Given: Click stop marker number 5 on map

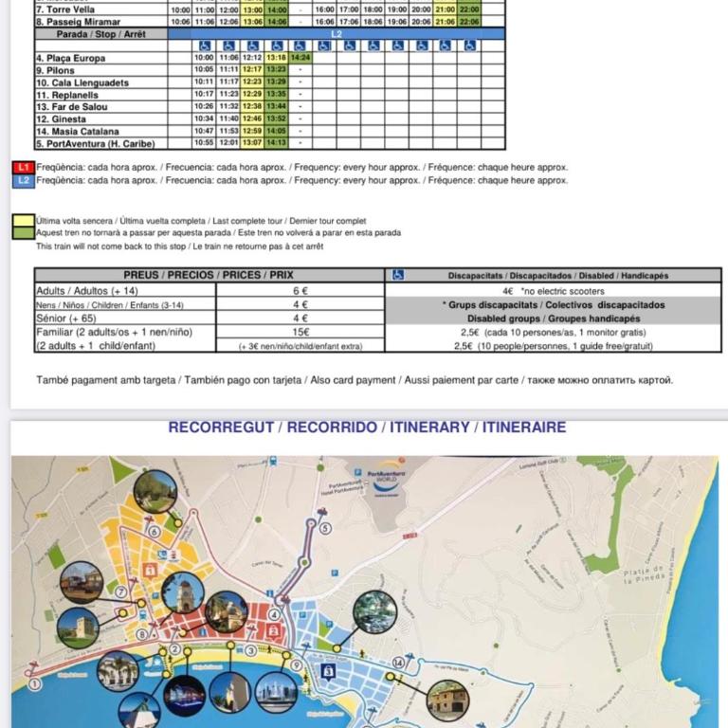Looking at the screenshot, I should (325, 528).
